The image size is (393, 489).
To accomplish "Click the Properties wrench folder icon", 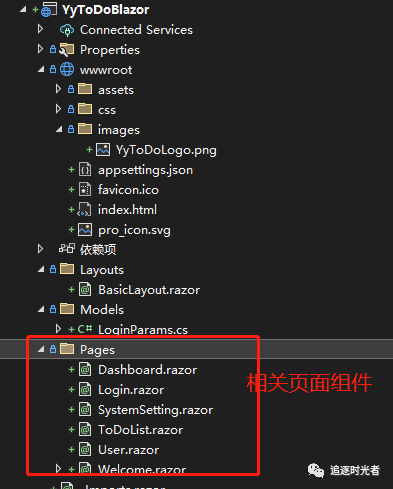I will tap(67, 50).
